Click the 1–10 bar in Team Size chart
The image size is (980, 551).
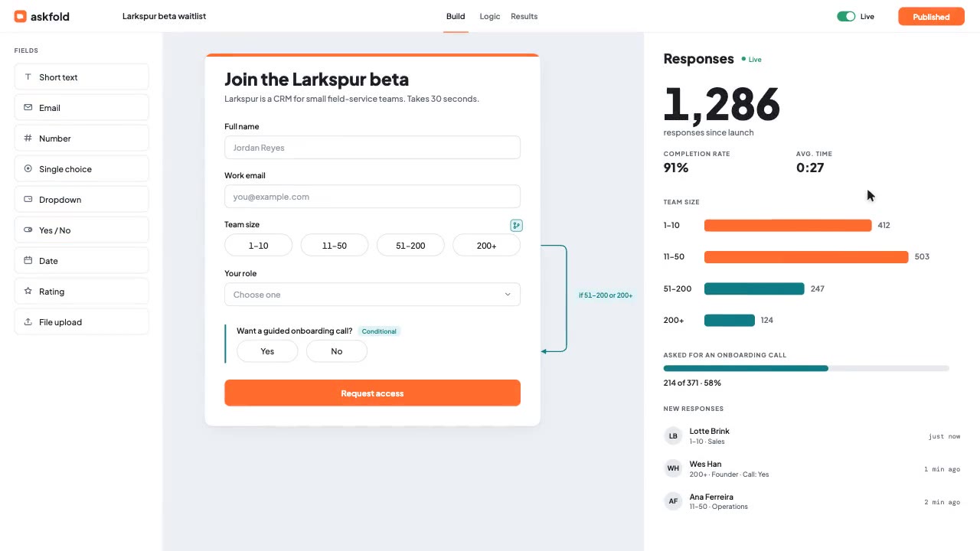point(788,225)
